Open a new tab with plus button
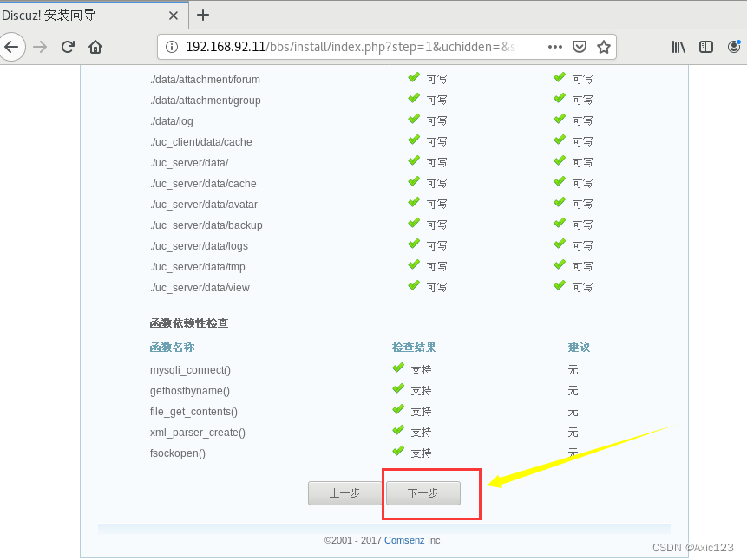 [203, 15]
